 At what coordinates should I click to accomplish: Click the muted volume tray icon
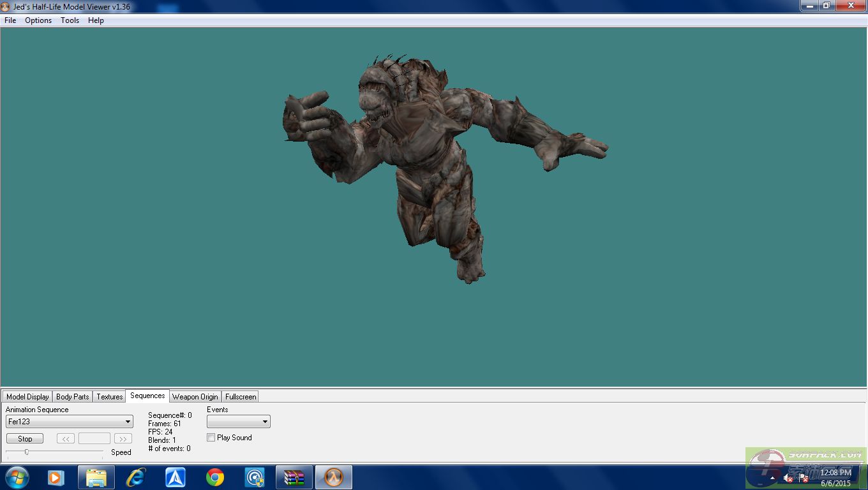tap(788, 478)
